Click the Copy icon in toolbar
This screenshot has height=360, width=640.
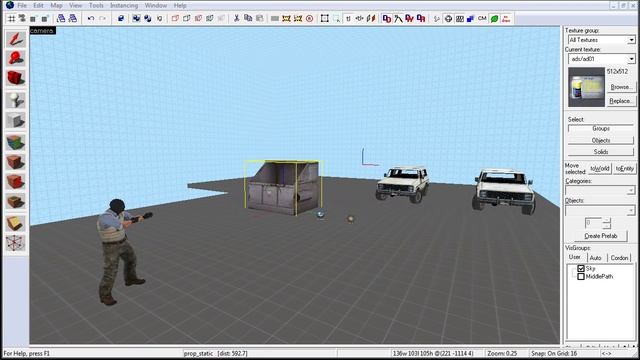point(248,18)
